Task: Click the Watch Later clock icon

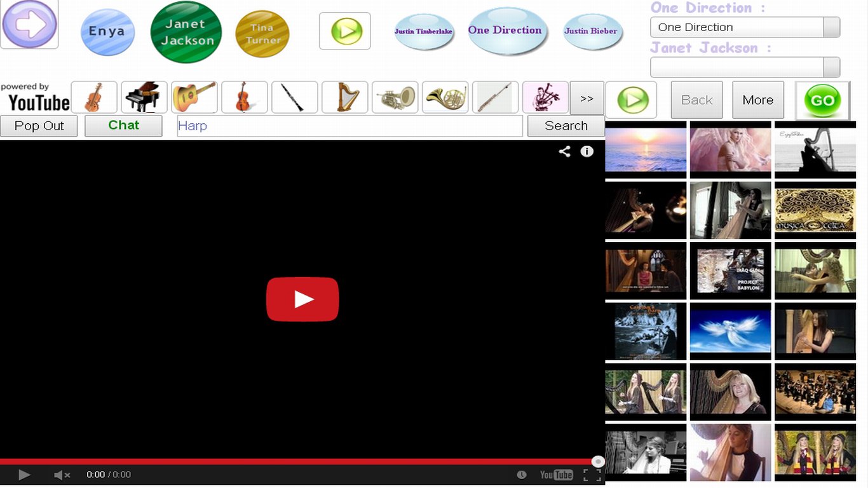Action: point(522,475)
